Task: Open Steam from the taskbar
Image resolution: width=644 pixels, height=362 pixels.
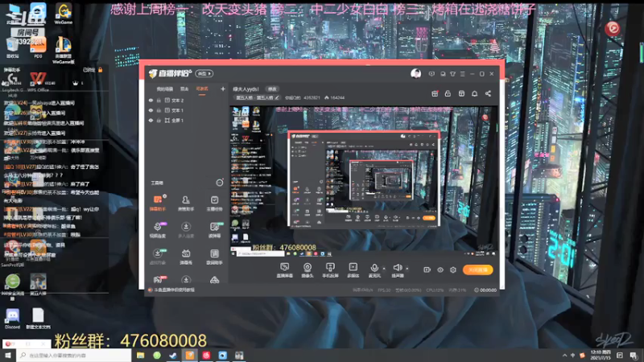Action: pos(173,356)
